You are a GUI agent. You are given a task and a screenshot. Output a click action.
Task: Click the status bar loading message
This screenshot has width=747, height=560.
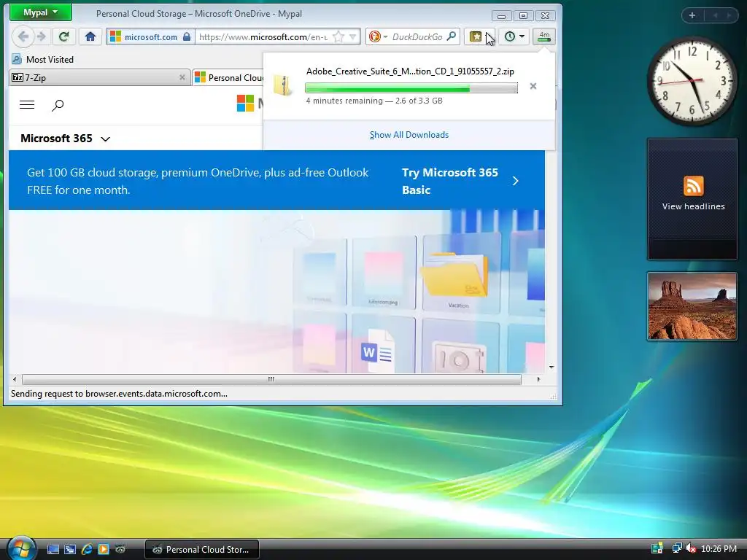(x=119, y=394)
